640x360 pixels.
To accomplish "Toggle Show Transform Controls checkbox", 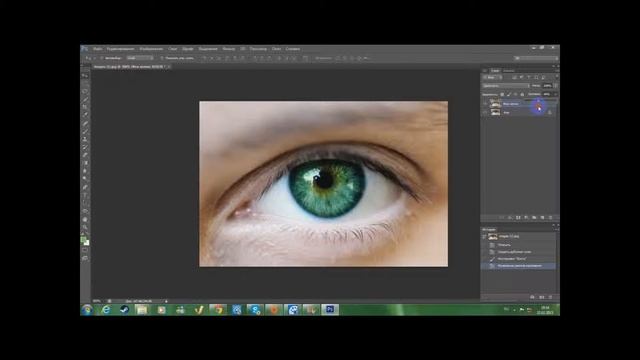I will click(x=162, y=58).
